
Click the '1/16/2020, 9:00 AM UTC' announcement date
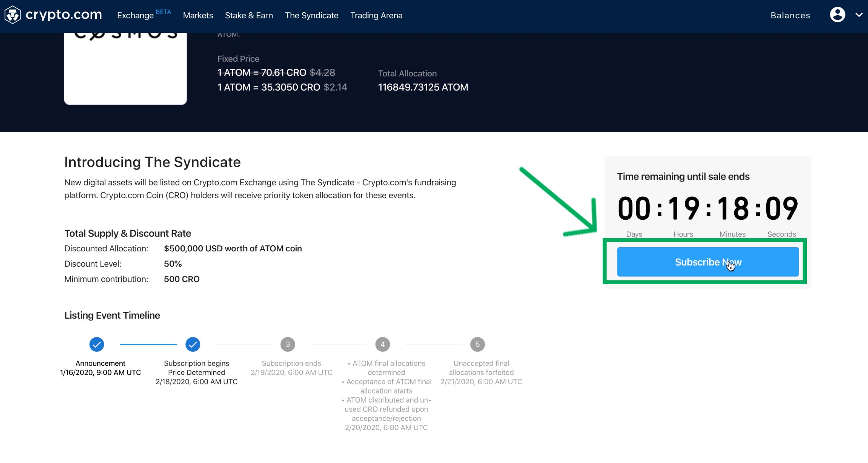point(101,372)
